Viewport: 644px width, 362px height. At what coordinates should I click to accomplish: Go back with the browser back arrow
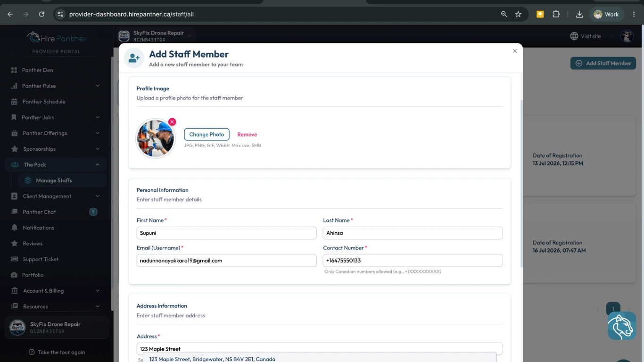10,14
